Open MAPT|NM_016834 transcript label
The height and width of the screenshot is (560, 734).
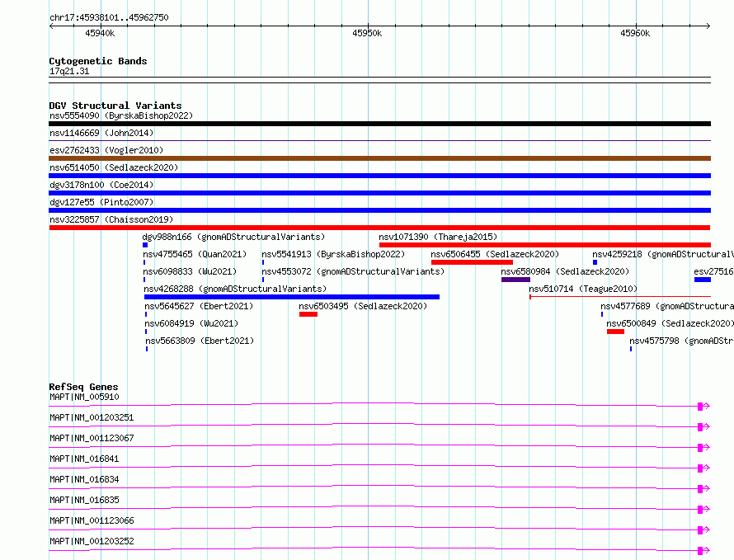point(84,479)
